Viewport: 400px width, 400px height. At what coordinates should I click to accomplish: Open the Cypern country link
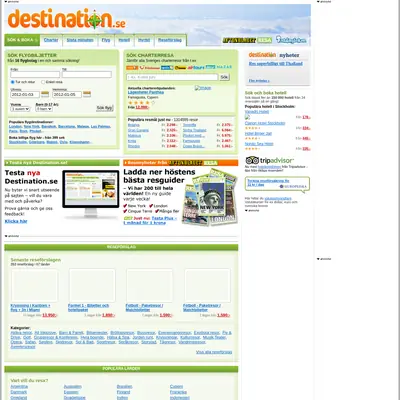(176, 387)
